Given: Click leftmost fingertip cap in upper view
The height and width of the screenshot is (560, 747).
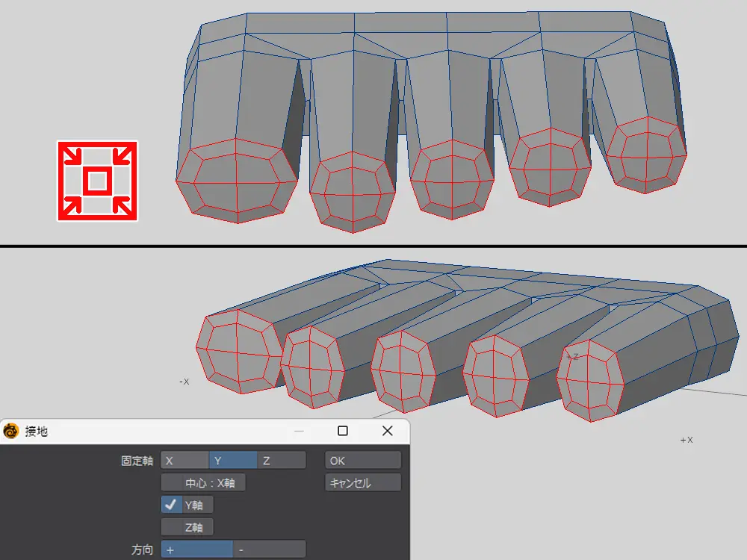Looking at the screenshot, I should point(236,180).
